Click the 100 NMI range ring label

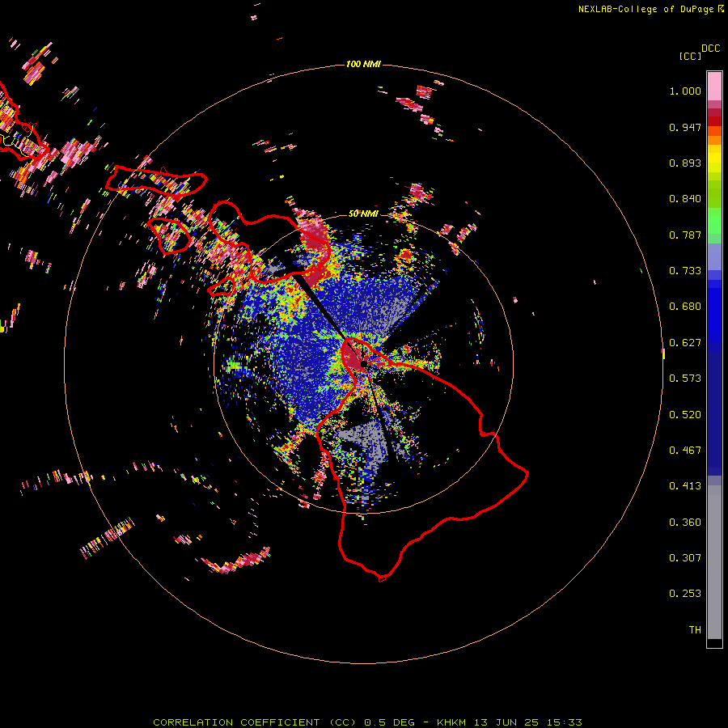(x=363, y=64)
